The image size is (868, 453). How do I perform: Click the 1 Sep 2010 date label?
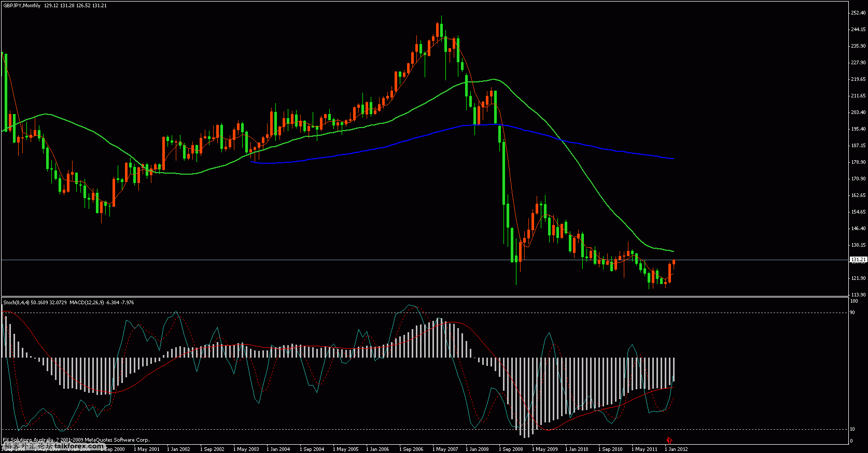pos(610,449)
